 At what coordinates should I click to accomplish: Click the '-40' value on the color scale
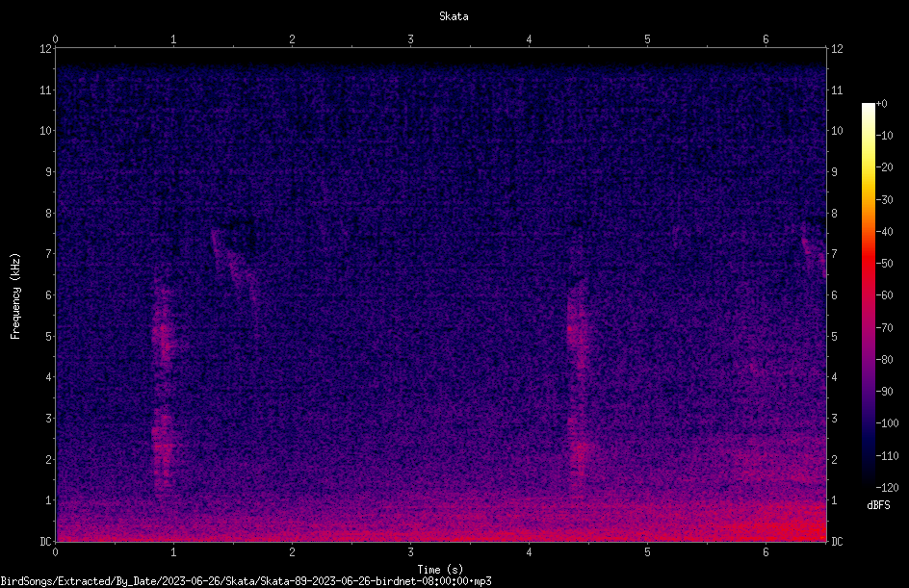[x=885, y=232]
